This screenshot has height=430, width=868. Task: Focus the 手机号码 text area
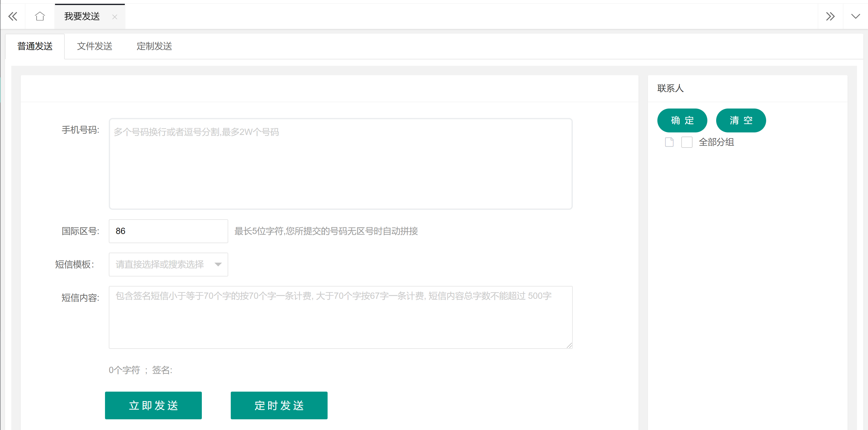click(340, 164)
